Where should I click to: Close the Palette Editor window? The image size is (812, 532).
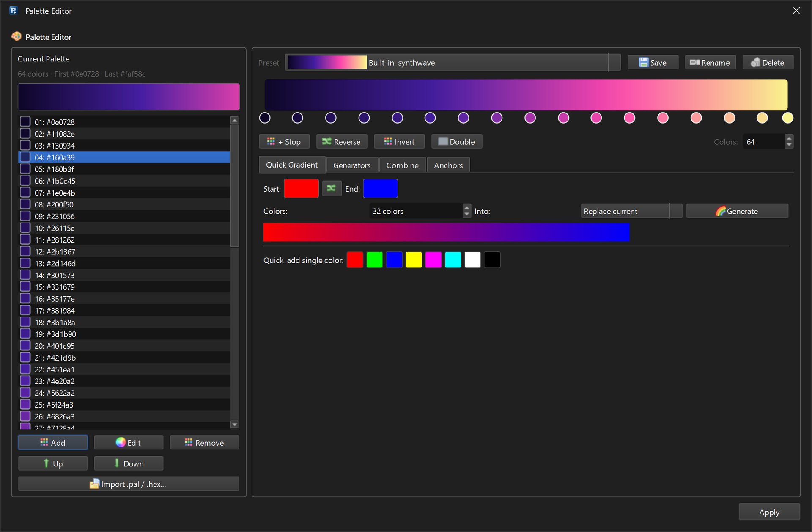coord(796,11)
